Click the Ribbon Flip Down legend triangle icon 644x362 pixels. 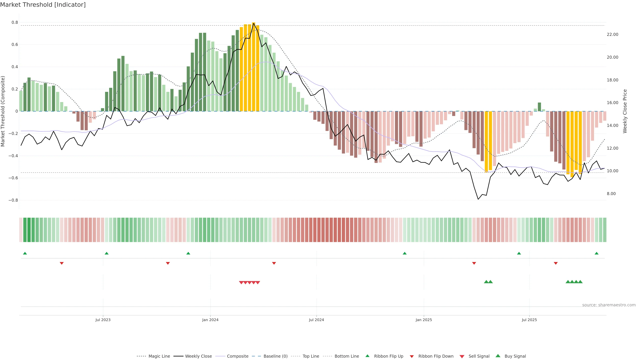[412, 356]
